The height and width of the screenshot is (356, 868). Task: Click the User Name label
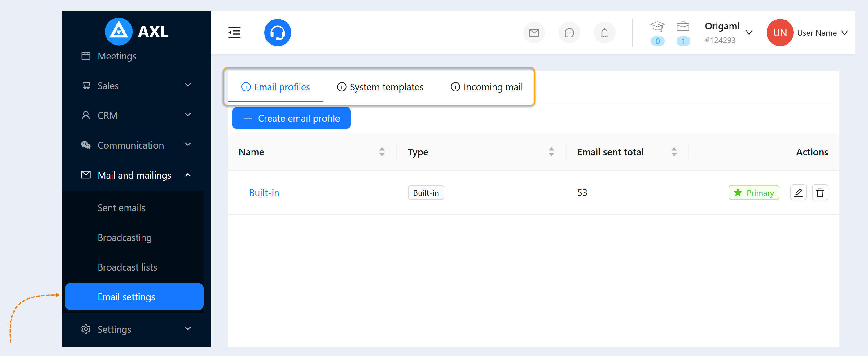tap(817, 33)
